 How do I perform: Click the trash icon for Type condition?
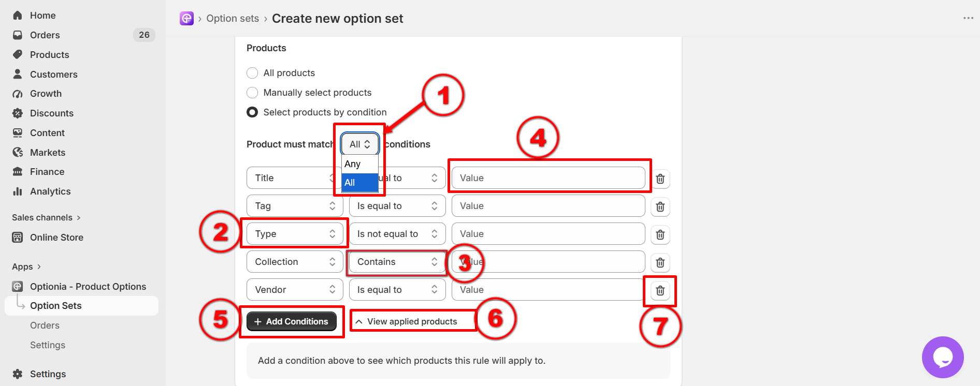(x=660, y=234)
